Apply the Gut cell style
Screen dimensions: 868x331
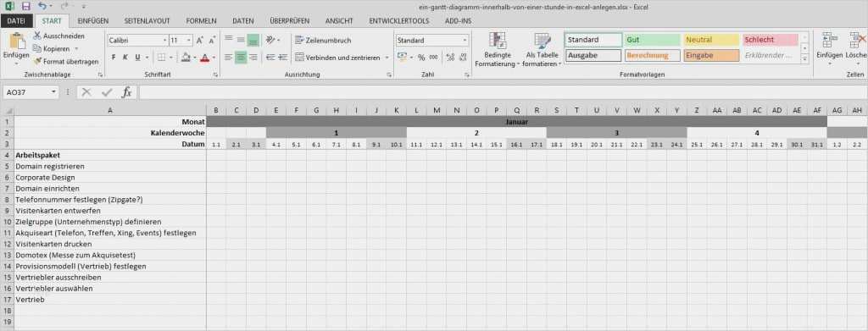(652, 40)
